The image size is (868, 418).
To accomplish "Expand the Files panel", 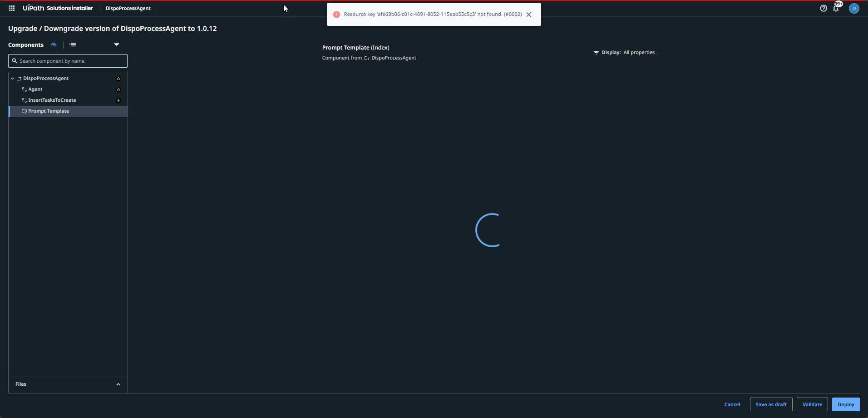I will pyautogui.click(x=68, y=384).
